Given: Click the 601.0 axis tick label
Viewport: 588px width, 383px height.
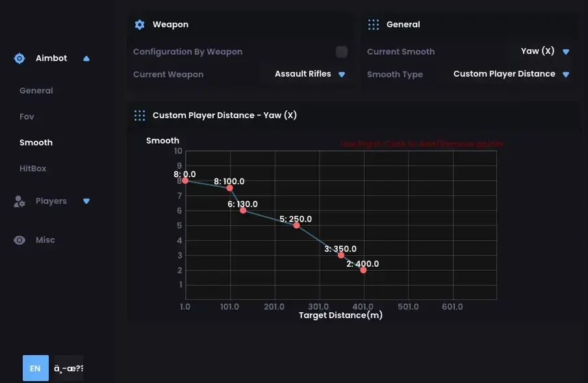Looking at the screenshot, I should (452, 306).
